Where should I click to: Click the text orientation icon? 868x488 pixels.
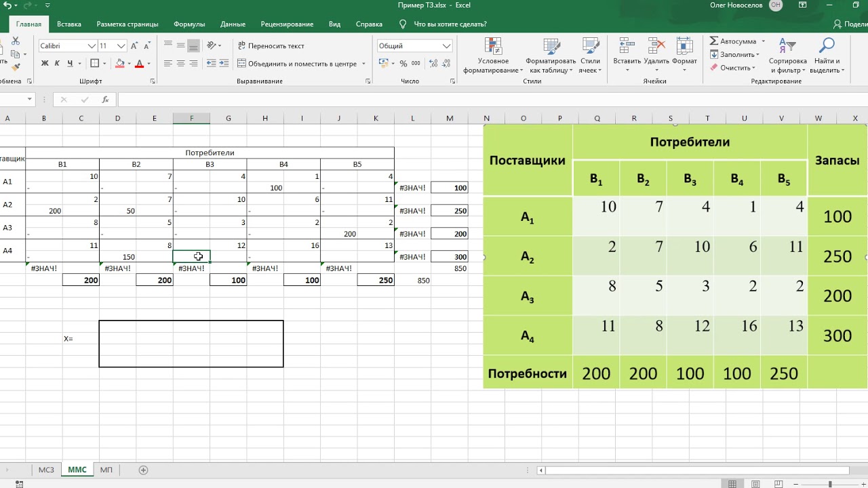[x=212, y=45]
